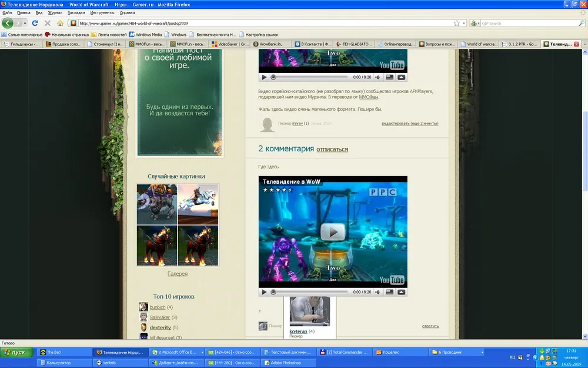Open the Закладки menu

pos(76,12)
